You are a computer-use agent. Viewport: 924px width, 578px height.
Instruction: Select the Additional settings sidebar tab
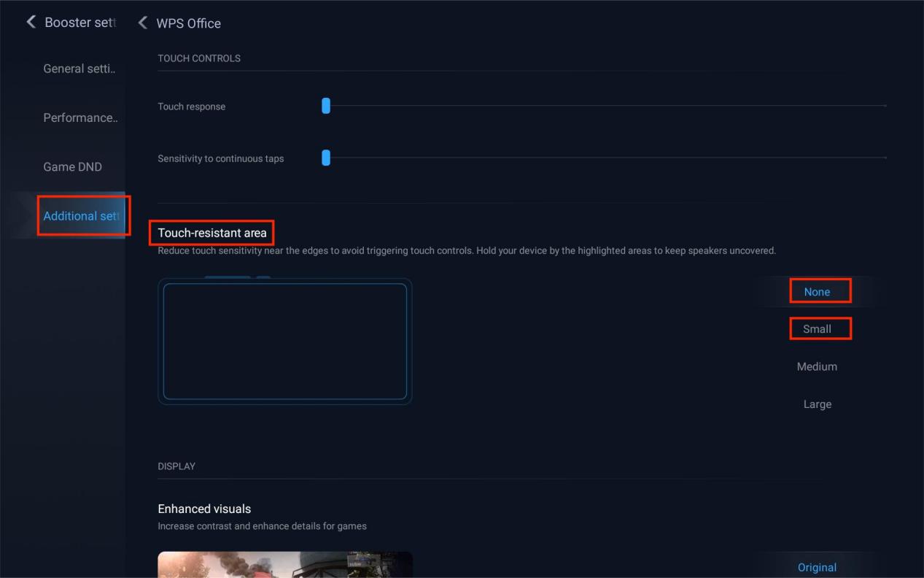pos(81,216)
